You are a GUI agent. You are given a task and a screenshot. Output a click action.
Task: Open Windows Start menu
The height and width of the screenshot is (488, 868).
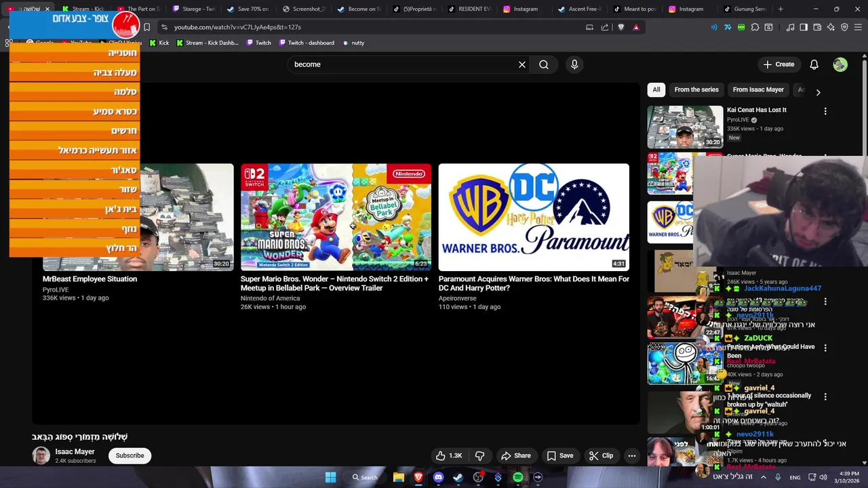tap(330, 477)
